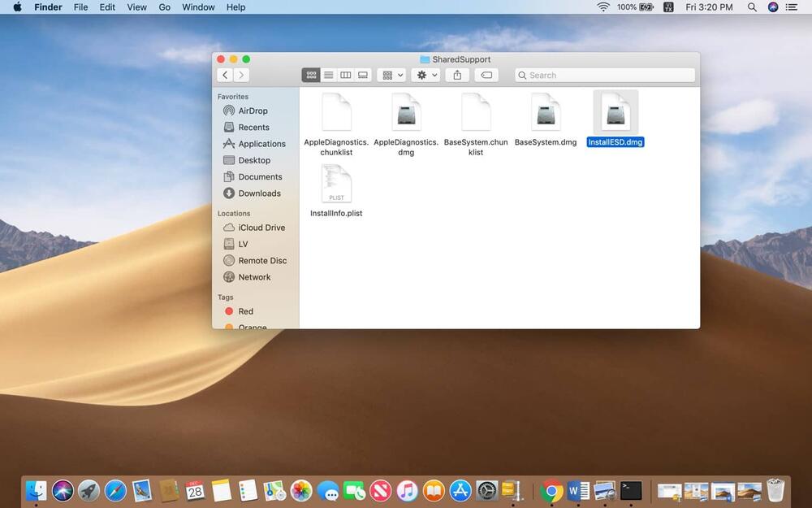Viewport: 812px width, 508px height.
Task: Select the InstallInfo.plist file
Action: pos(336,184)
